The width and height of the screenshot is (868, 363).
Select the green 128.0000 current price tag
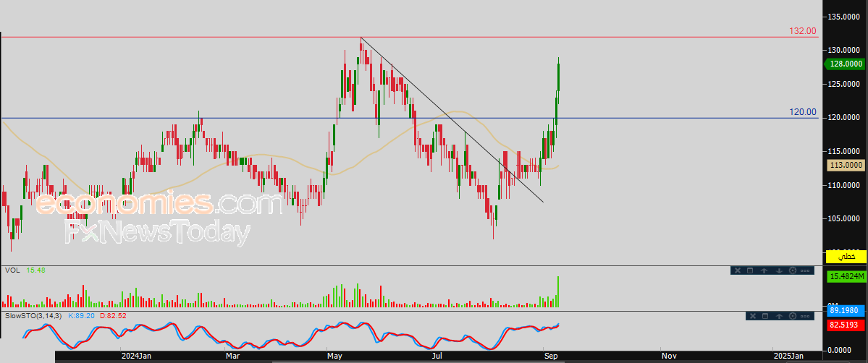pos(846,64)
